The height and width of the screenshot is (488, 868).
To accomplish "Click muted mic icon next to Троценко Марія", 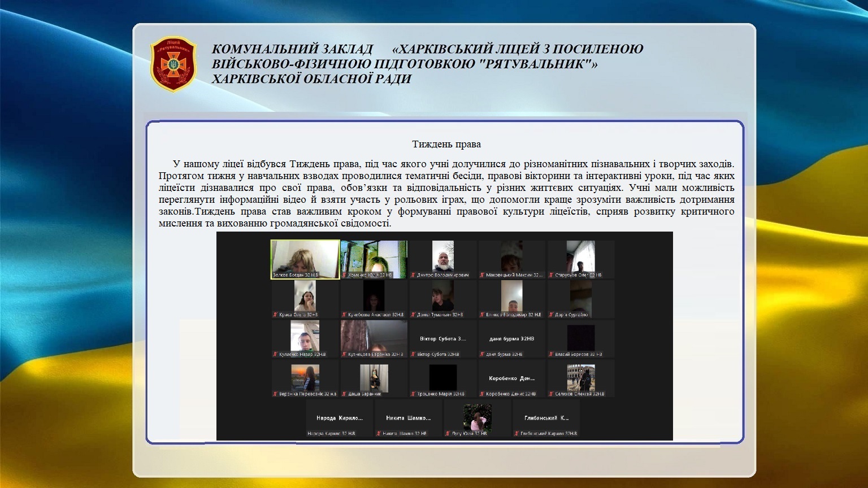I will click(413, 394).
